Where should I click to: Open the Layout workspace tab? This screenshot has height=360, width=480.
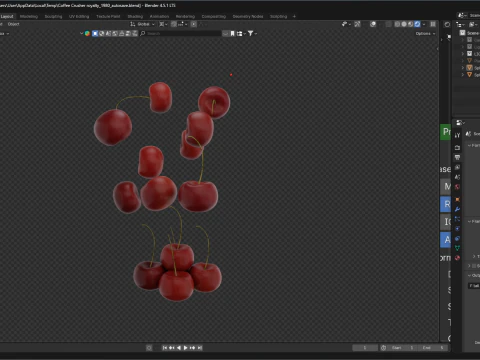[x=7, y=16]
